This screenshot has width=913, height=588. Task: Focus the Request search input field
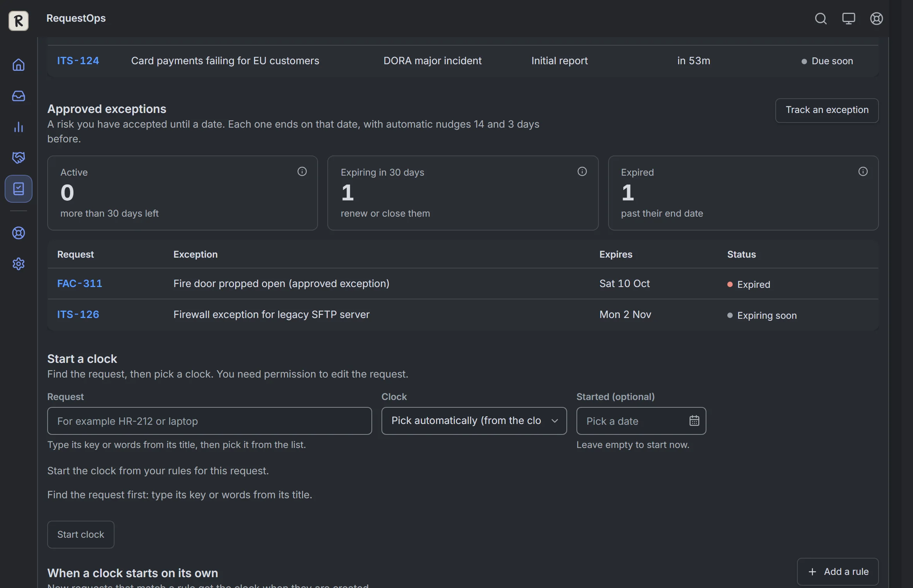tap(209, 420)
